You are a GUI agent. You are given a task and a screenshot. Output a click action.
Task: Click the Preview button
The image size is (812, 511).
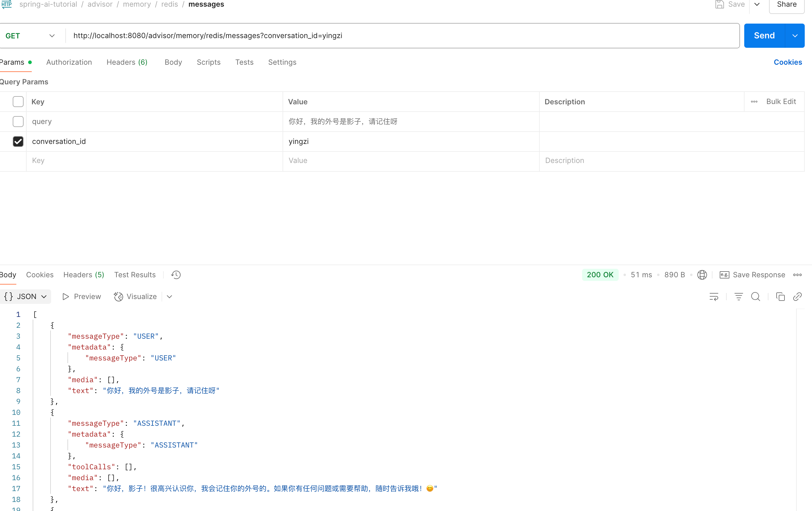82,297
